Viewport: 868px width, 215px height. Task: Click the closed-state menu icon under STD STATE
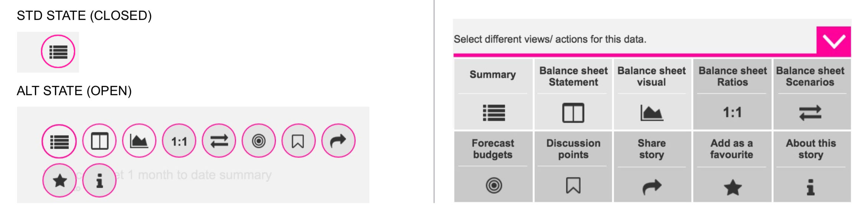point(58,52)
